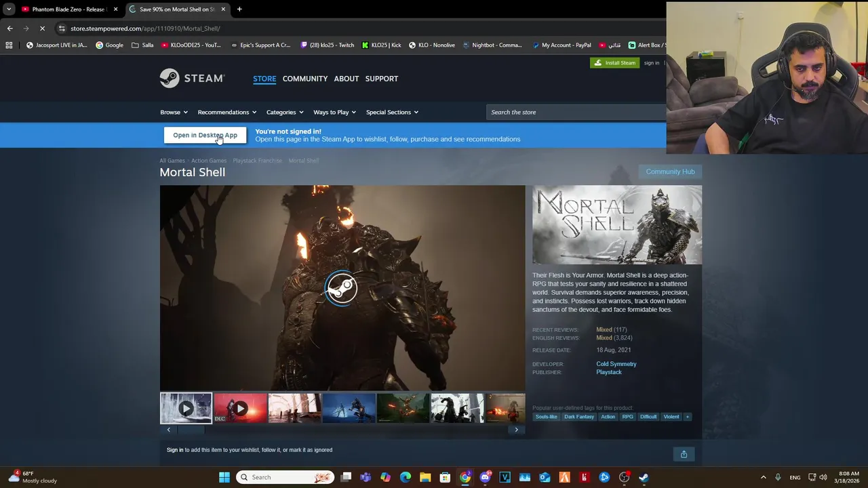868x488 pixels.
Task: Play the DLC trailer thumbnail
Action: 240,409
